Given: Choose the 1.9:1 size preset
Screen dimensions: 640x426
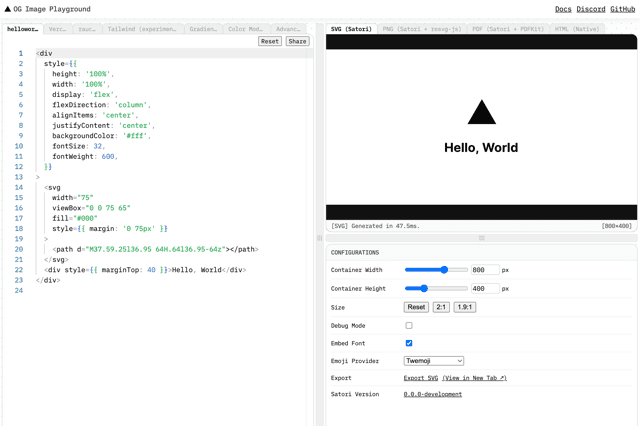Looking at the screenshot, I should pos(464,307).
